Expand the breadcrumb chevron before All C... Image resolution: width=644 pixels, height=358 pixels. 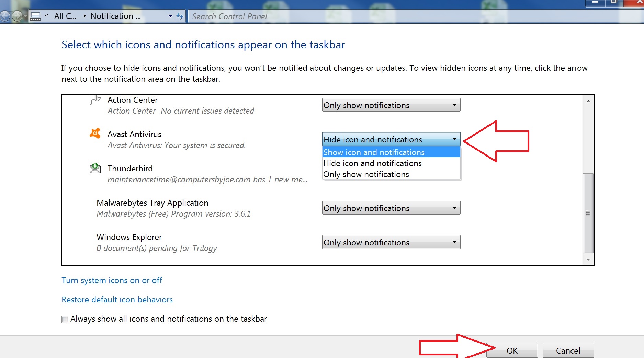46,16
